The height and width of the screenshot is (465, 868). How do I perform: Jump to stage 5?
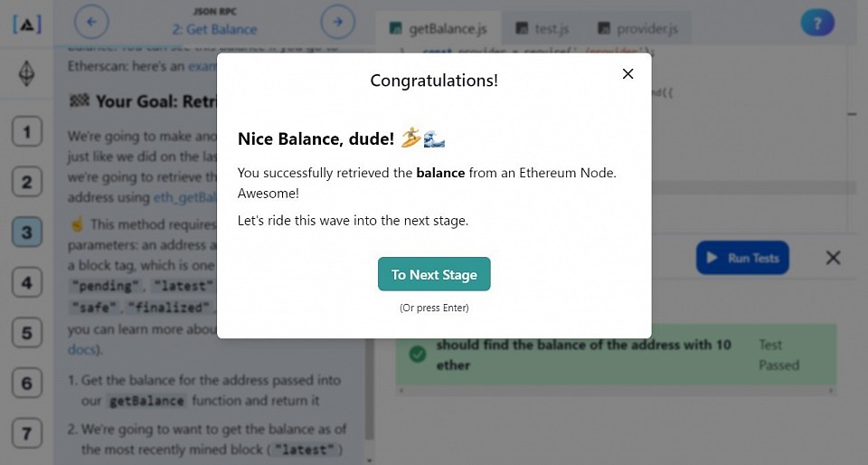click(x=26, y=333)
